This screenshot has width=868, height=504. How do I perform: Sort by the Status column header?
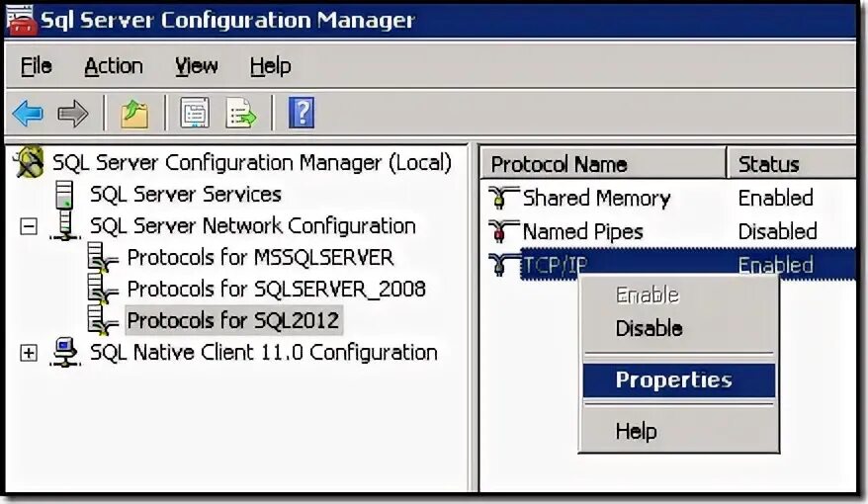click(x=792, y=164)
